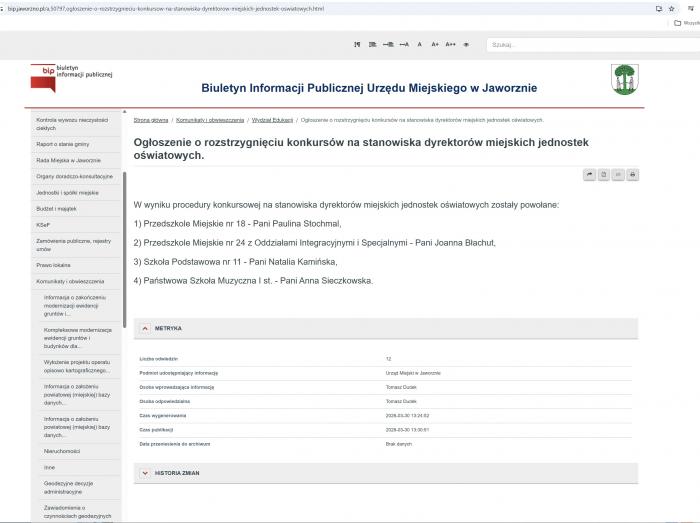Bookmark this page with the star icon

pos(671,8)
